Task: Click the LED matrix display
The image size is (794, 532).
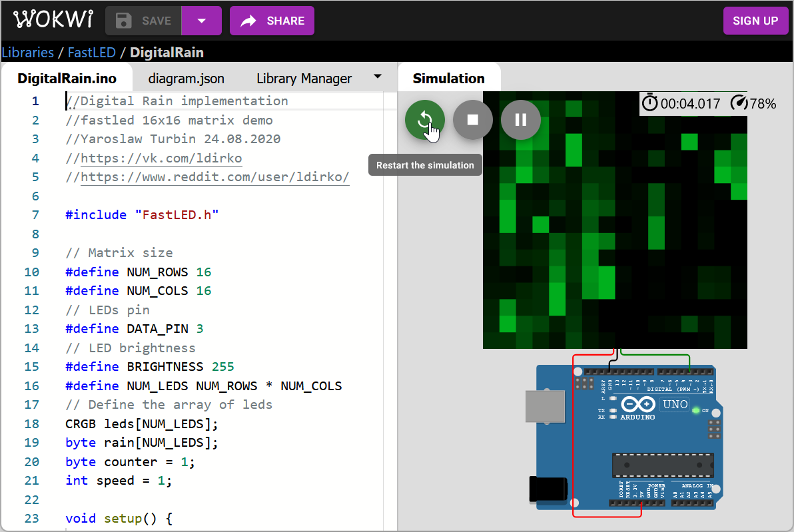Action: click(x=615, y=220)
